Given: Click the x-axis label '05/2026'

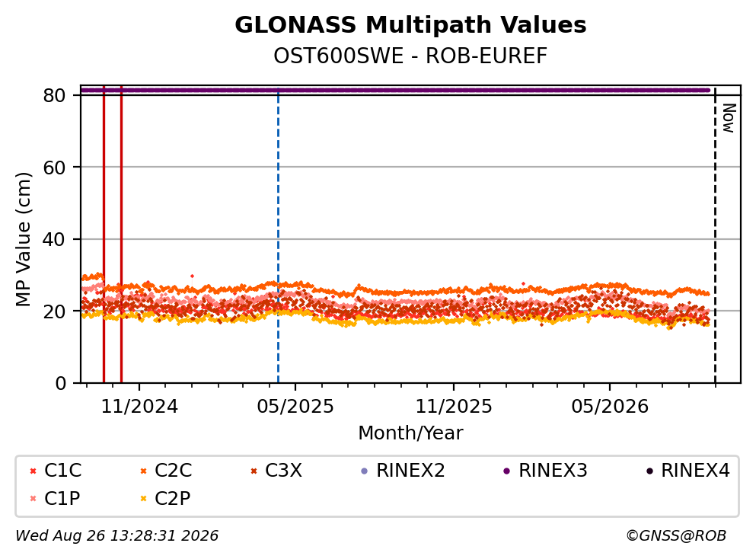Looking at the screenshot, I should point(610,407).
